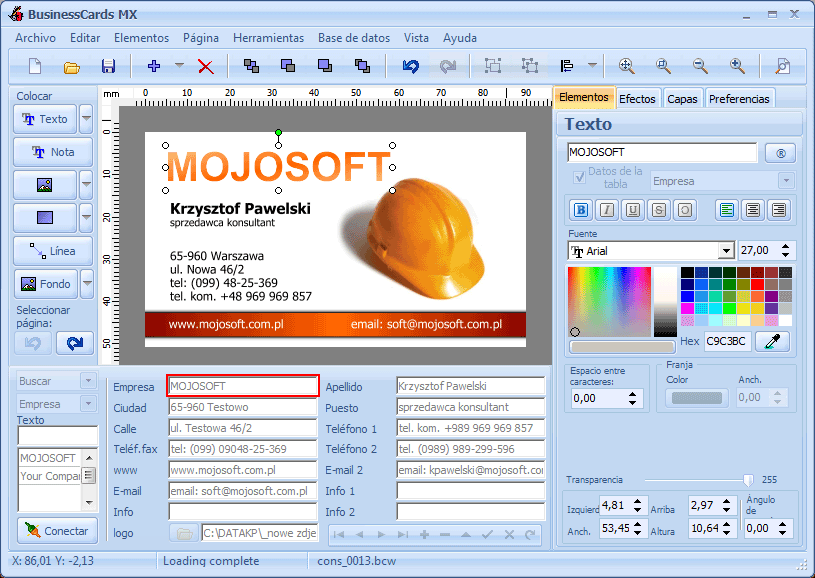The image size is (815, 578).
Task: Undo the last action
Action: 411,66
